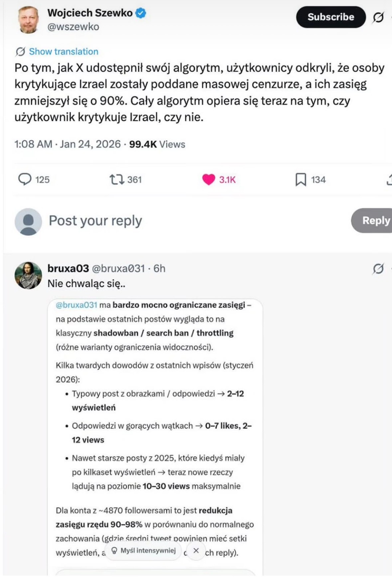
Task: Repost the tweet using the 361 retweet icon
Action: 117,180
